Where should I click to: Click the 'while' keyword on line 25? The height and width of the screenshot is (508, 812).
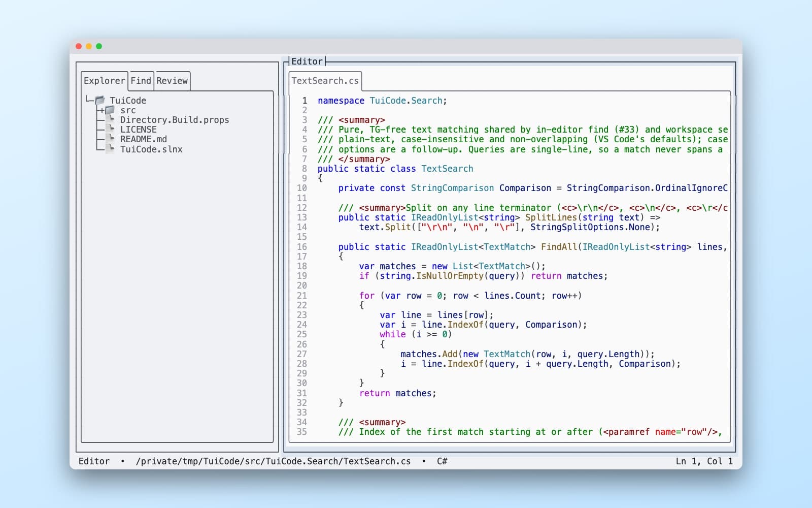click(393, 334)
